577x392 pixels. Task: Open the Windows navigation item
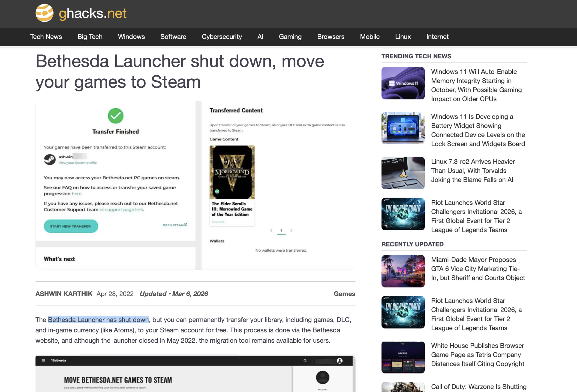[x=131, y=37]
